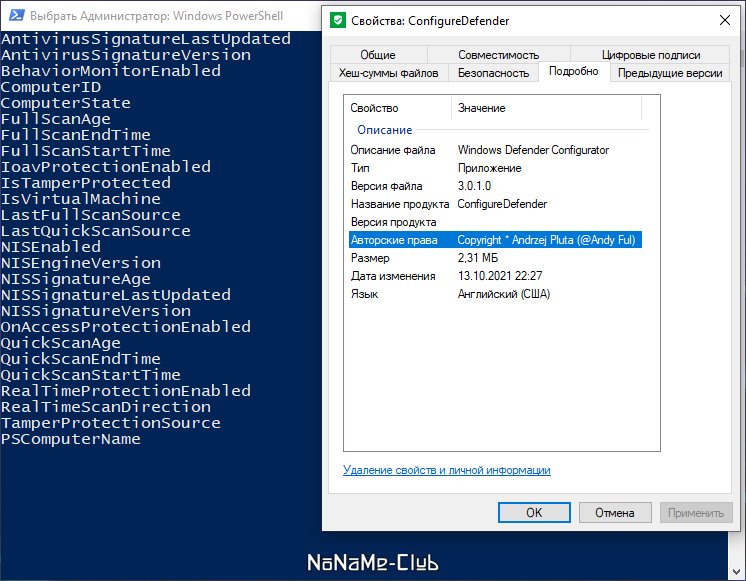Open the Безопасность tab

coord(493,73)
